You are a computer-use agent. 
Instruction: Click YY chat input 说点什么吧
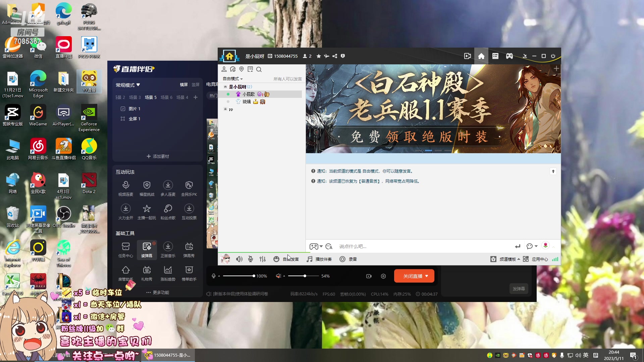click(x=424, y=246)
